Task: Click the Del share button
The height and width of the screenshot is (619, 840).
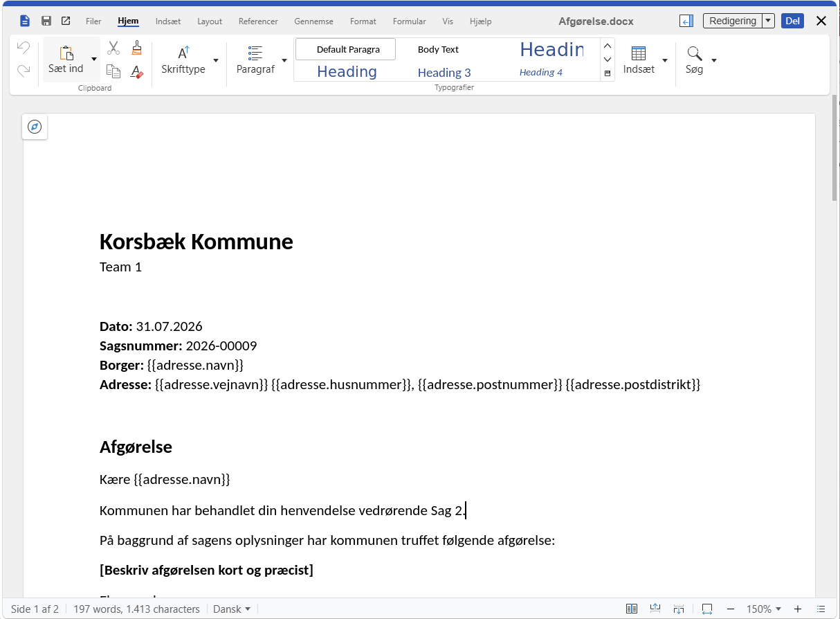Action: [x=792, y=21]
